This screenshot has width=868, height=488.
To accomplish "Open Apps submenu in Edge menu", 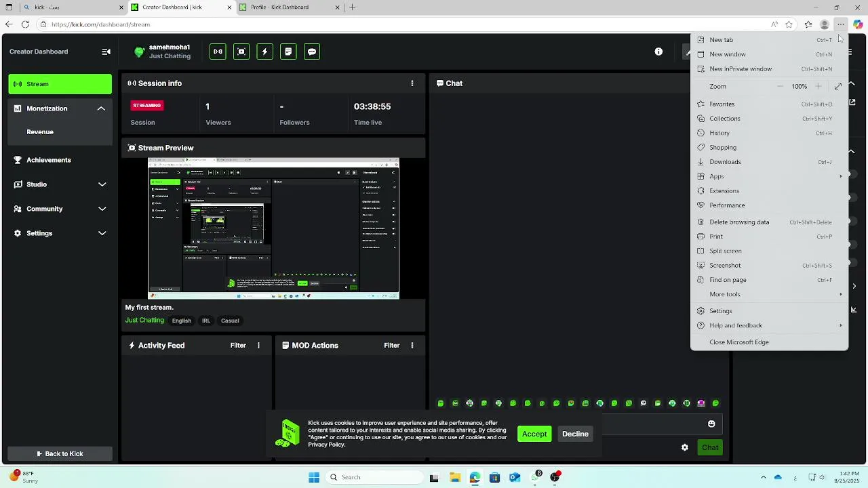I will 769,176.
